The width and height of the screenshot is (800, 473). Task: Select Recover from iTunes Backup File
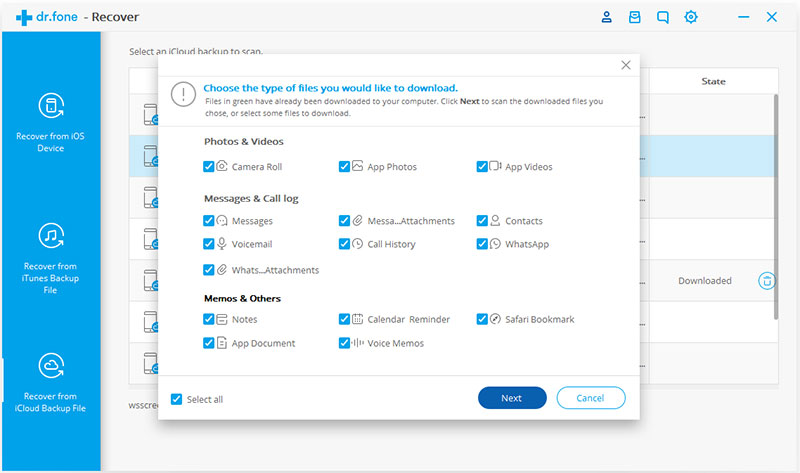[51, 258]
